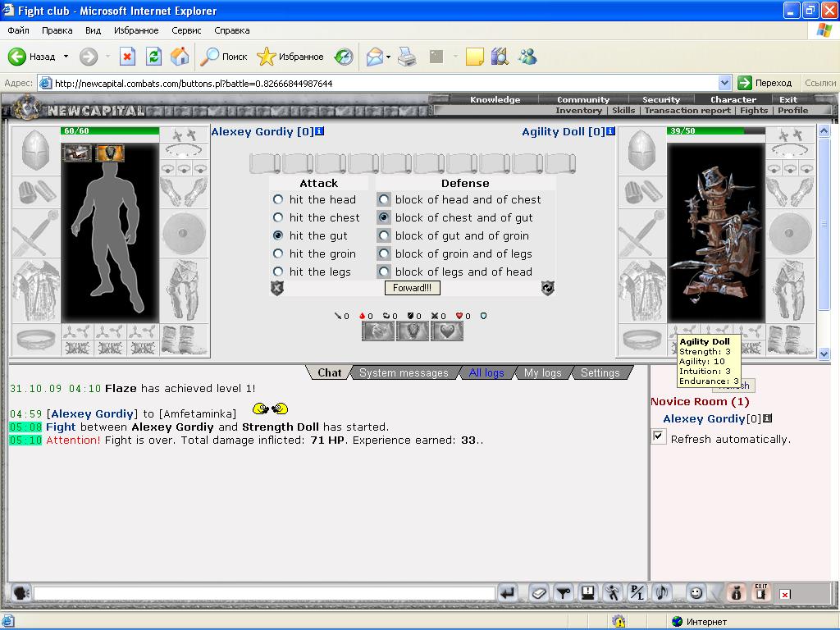Select attack 'hit the legs'

[278, 272]
